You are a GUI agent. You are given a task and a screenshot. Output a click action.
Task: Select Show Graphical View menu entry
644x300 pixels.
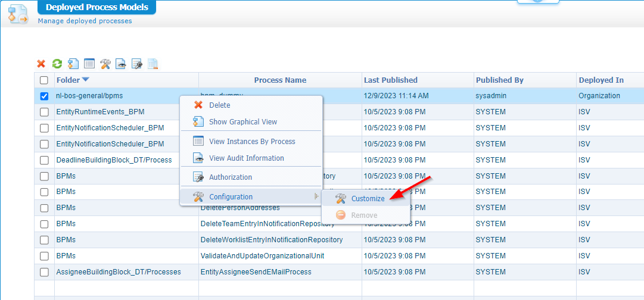tap(242, 122)
